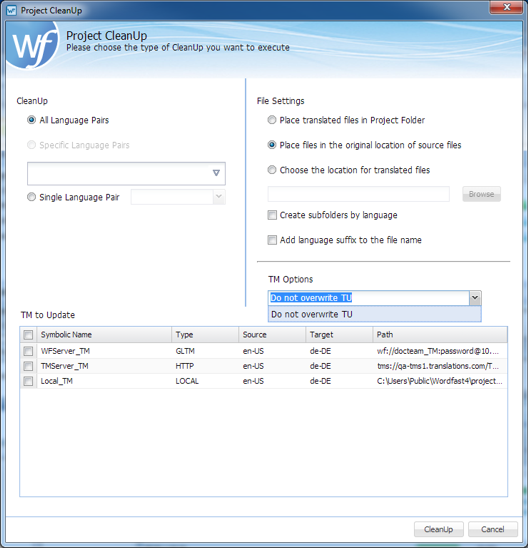The image size is (528, 548).
Task: Pick the Do not overwrite TU list entry
Action: coord(374,314)
